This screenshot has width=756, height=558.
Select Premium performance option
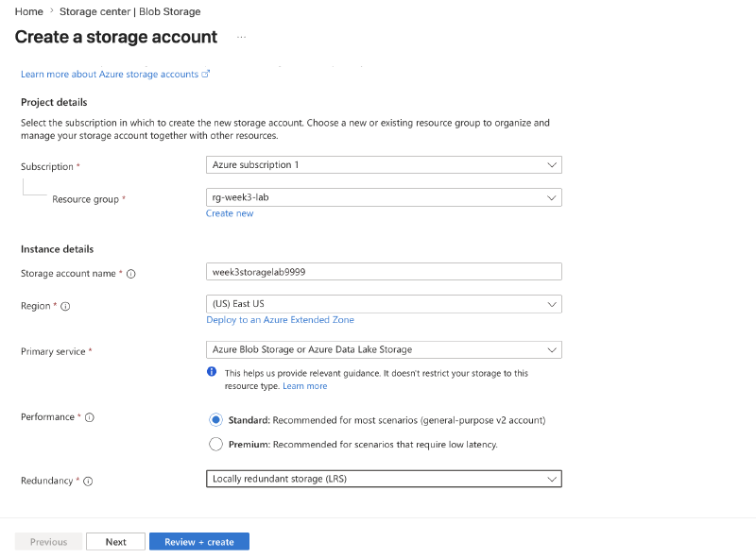tap(215, 445)
